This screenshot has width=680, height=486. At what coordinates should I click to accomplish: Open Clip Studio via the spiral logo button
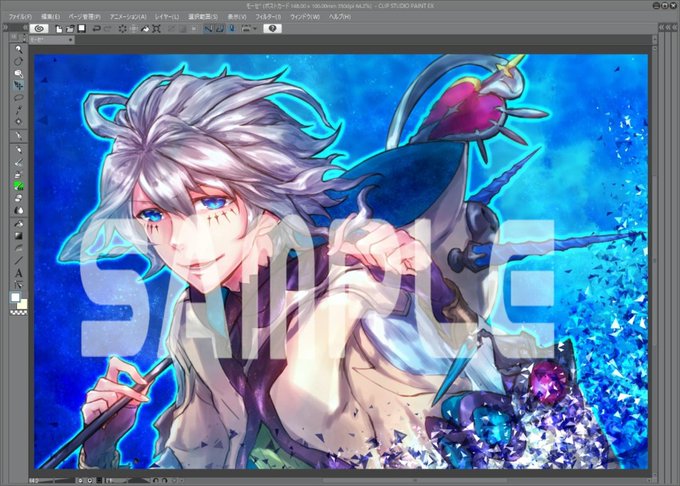(x=39, y=29)
